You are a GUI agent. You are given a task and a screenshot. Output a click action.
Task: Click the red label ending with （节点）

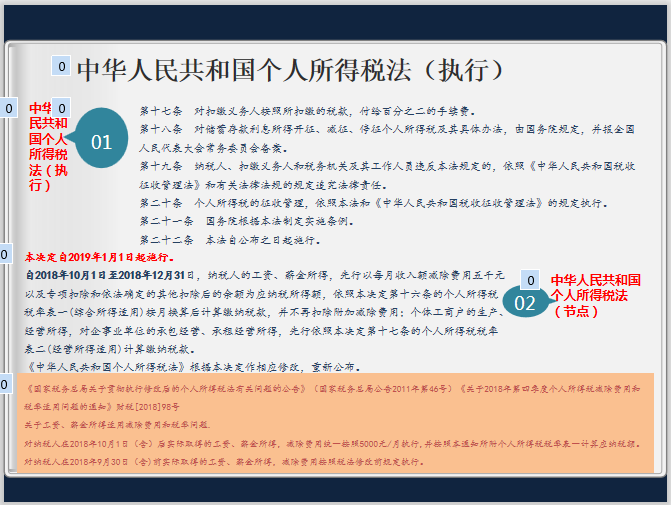click(x=595, y=295)
